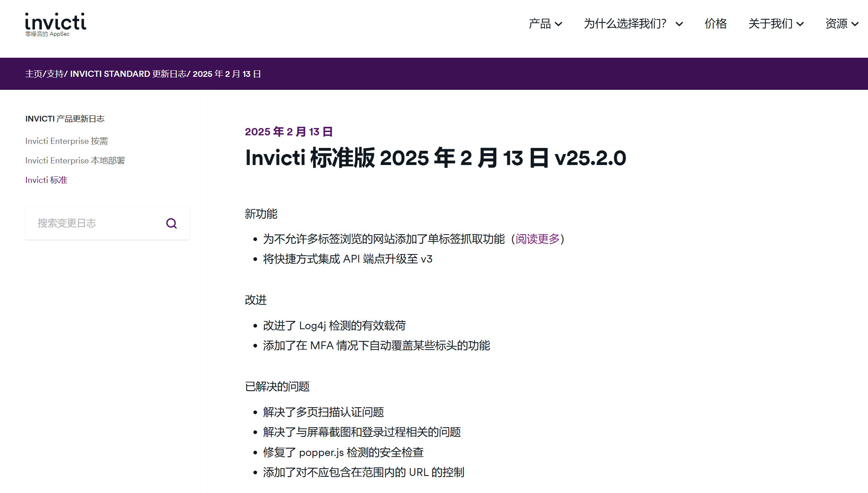Screen dimensions: 868x493
Task: Go to 支持 breadcrumb
Action: coord(55,74)
